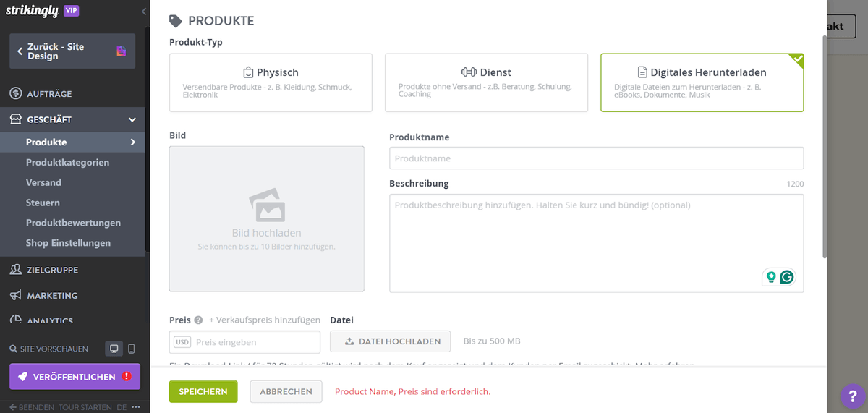Click the red publish warning icon

[x=127, y=377]
